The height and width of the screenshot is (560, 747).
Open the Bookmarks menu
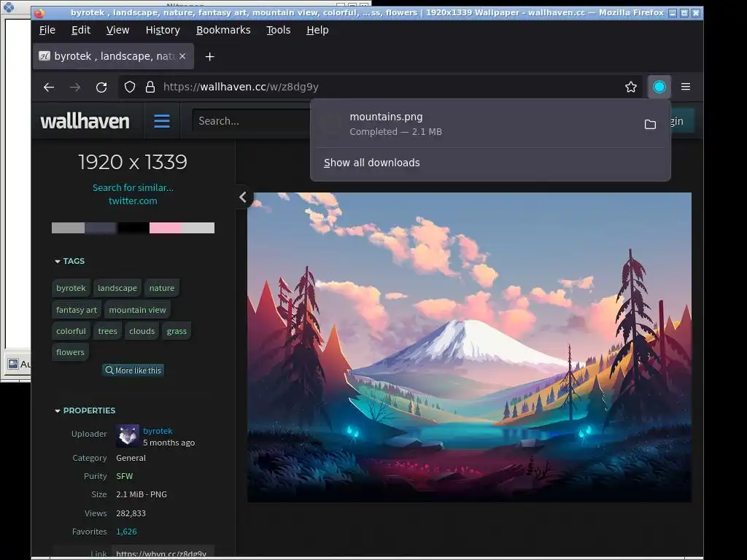tap(223, 30)
